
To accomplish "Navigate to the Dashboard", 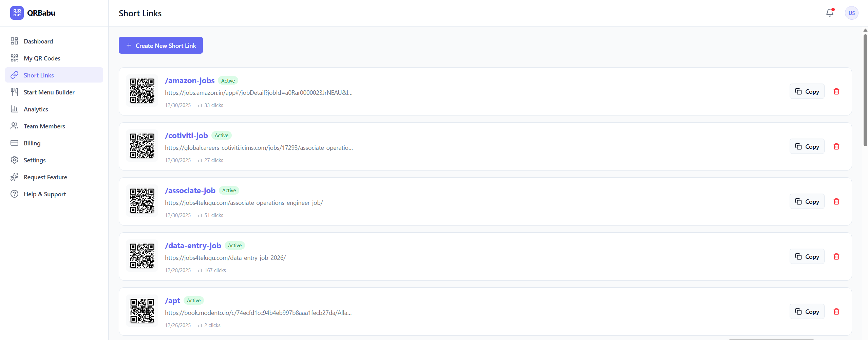I will 38,41.
